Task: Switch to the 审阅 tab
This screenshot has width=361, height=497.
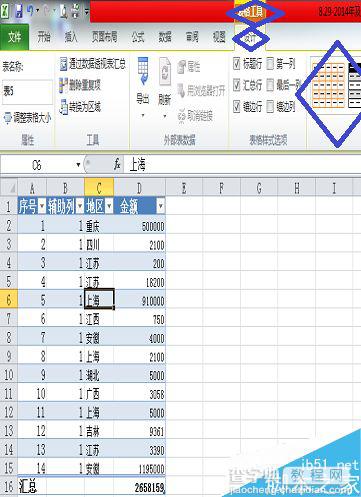Action: pyautogui.click(x=192, y=37)
